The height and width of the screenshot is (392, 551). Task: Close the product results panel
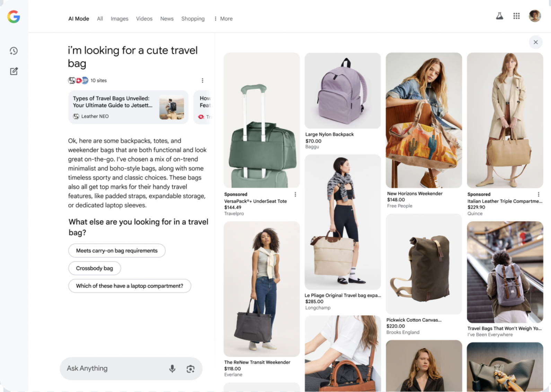pyautogui.click(x=535, y=42)
